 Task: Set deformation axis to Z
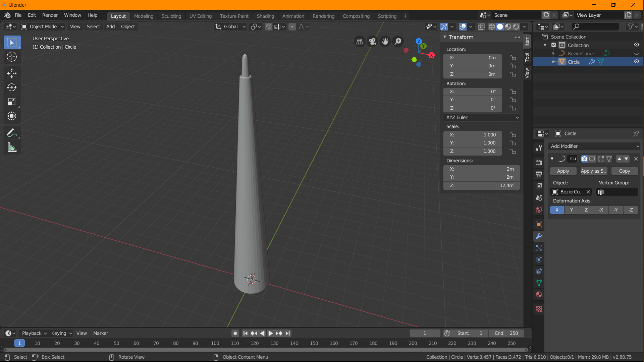(x=586, y=210)
